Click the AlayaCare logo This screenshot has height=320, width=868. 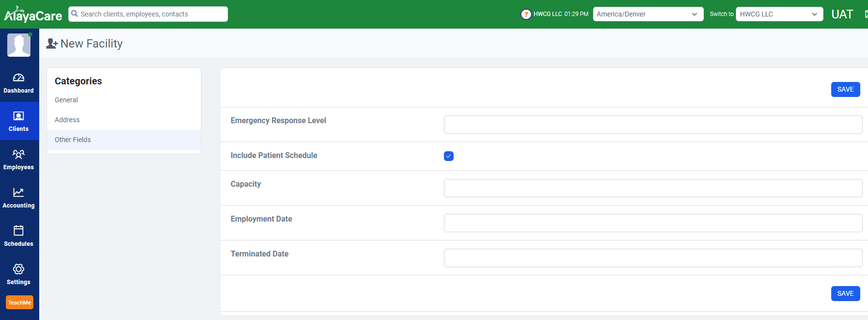pyautogui.click(x=33, y=15)
